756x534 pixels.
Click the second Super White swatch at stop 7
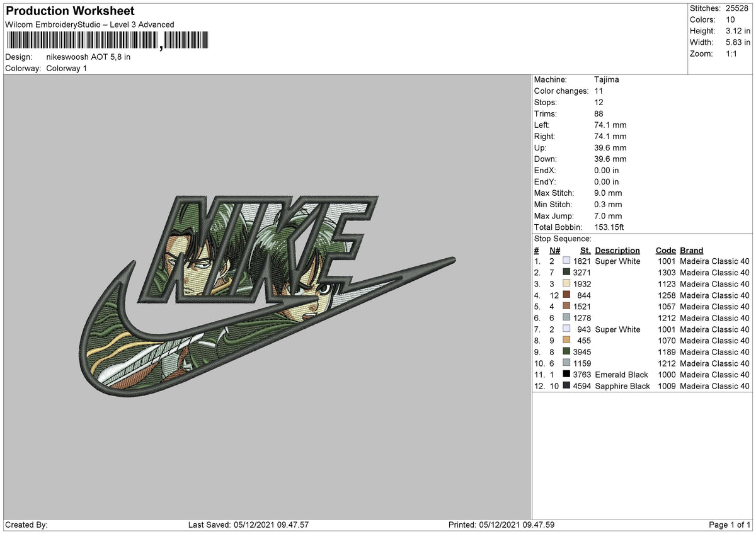(566, 329)
